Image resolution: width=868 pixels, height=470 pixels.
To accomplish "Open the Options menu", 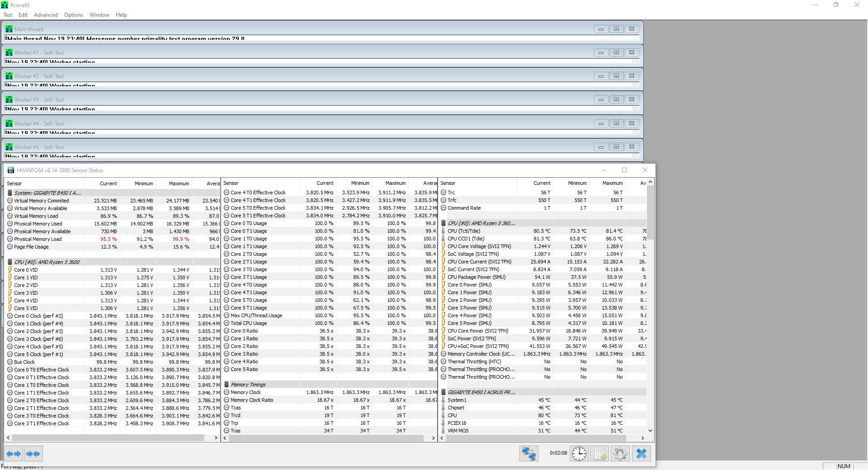I will (x=74, y=15).
